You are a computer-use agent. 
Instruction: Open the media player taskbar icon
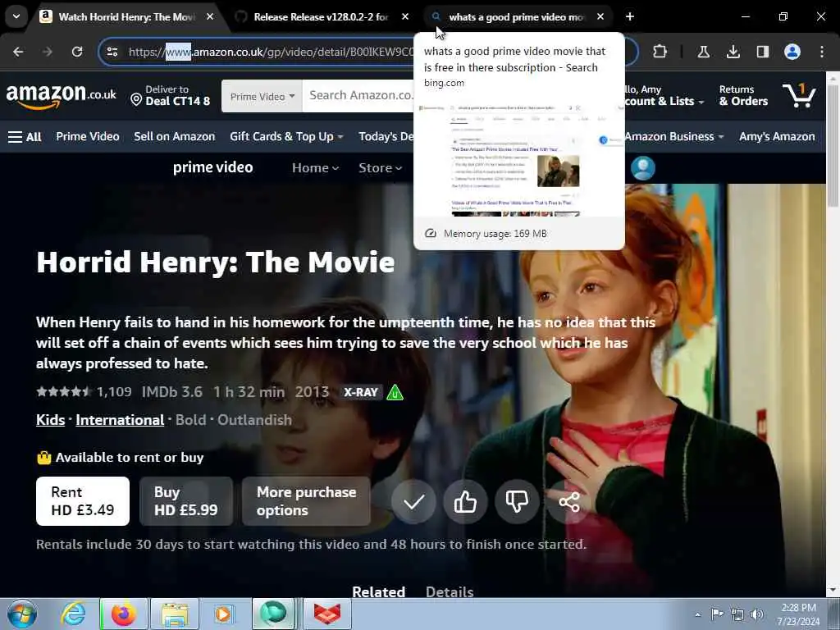click(x=224, y=614)
